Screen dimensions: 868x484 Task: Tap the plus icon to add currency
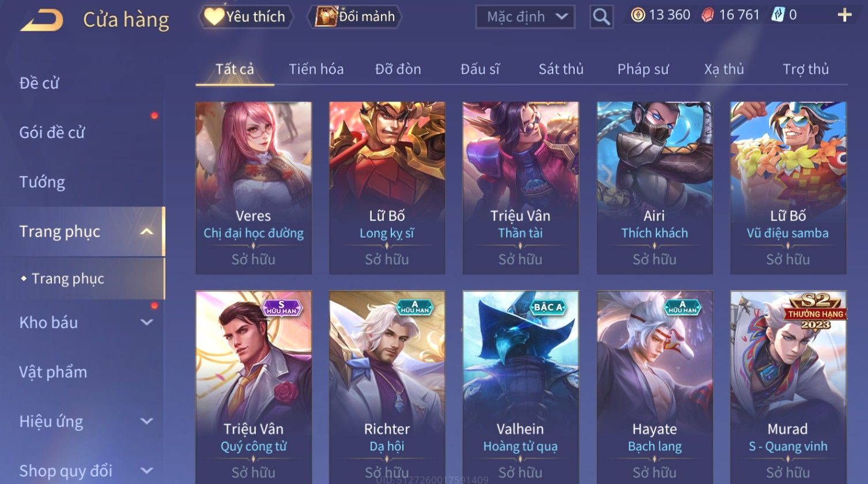[844, 16]
